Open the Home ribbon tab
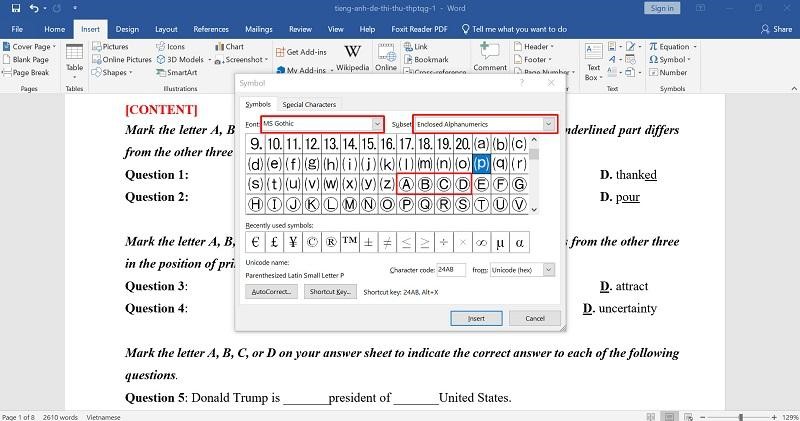Image resolution: width=800 pixels, height=421 pixels. pyautogui.click(x=55, y=29)
